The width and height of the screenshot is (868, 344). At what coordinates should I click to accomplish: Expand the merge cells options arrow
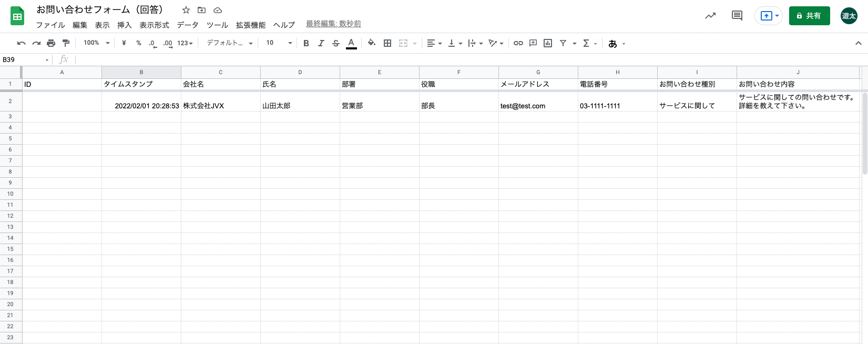(415, 44)
